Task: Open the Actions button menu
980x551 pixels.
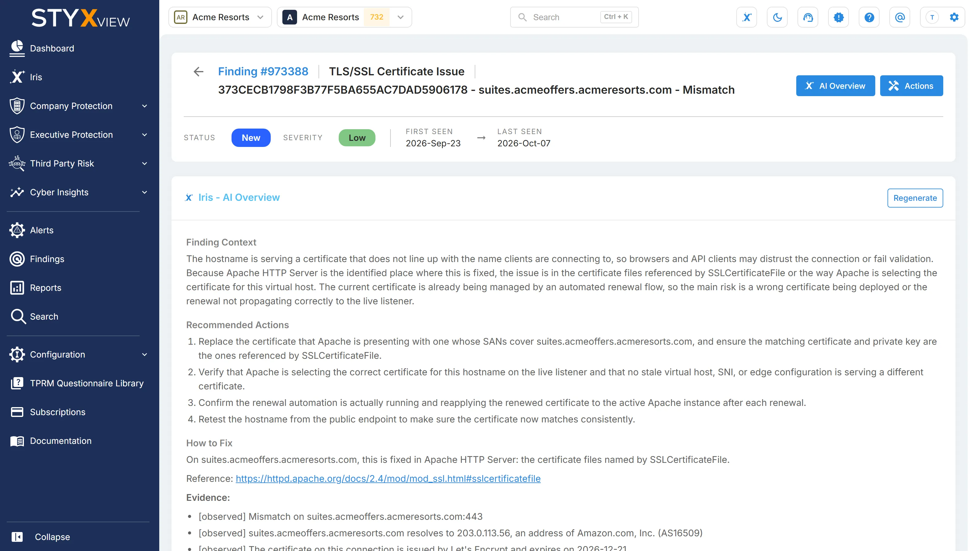Action: tap(911, 86)
